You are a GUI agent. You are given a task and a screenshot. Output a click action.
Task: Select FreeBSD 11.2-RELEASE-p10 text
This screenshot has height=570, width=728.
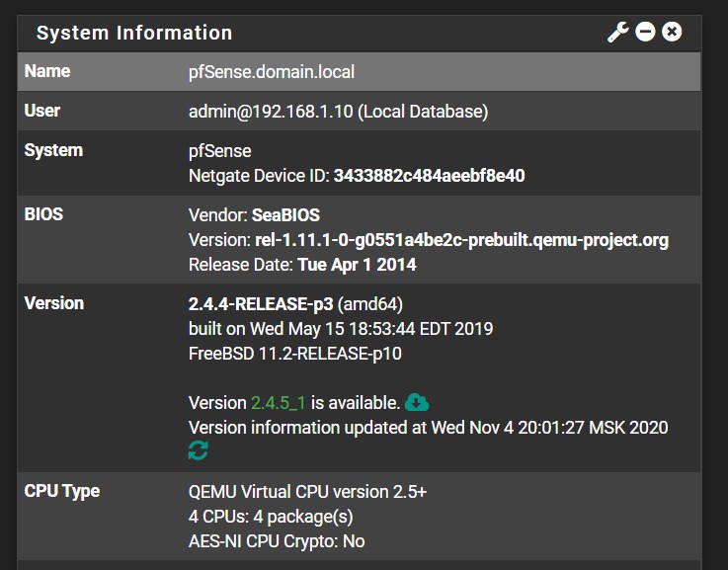click(295, 354)
